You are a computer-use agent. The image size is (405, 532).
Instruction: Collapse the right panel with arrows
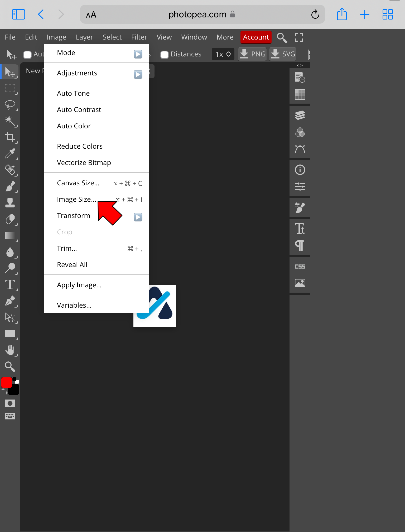tap(300, 65)
